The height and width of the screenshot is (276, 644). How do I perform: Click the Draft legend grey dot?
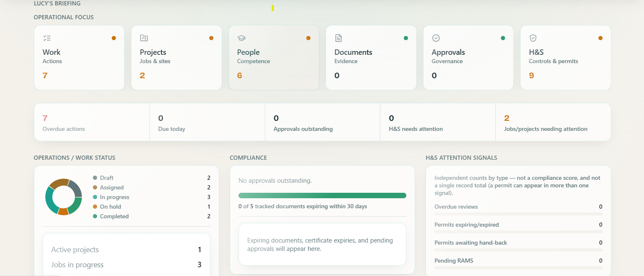coord(95,178)
